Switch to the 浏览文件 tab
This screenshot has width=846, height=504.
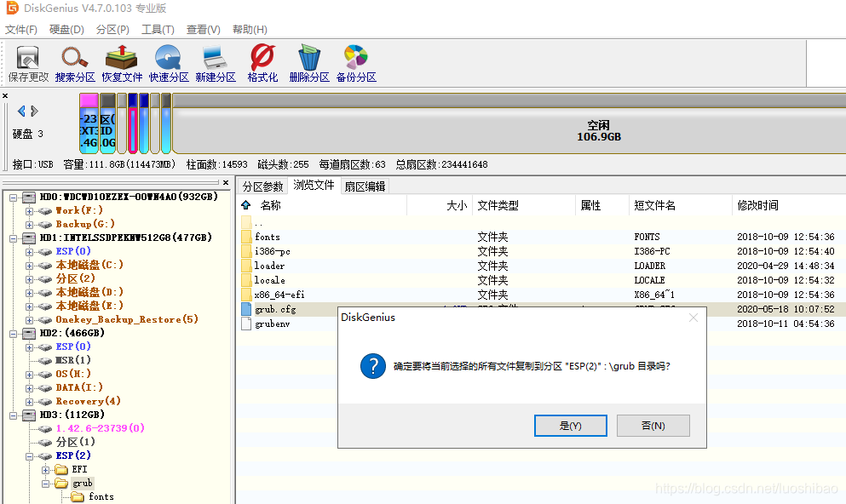314,186
